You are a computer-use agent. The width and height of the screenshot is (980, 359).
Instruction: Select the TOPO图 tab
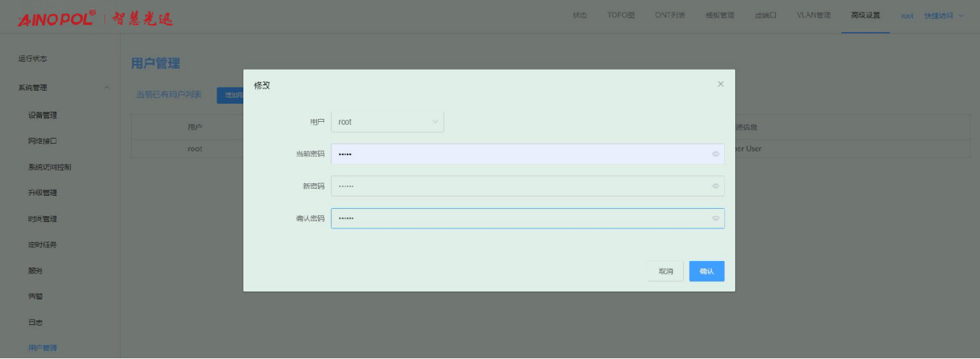pyautogui.click(x=620, y=16)
